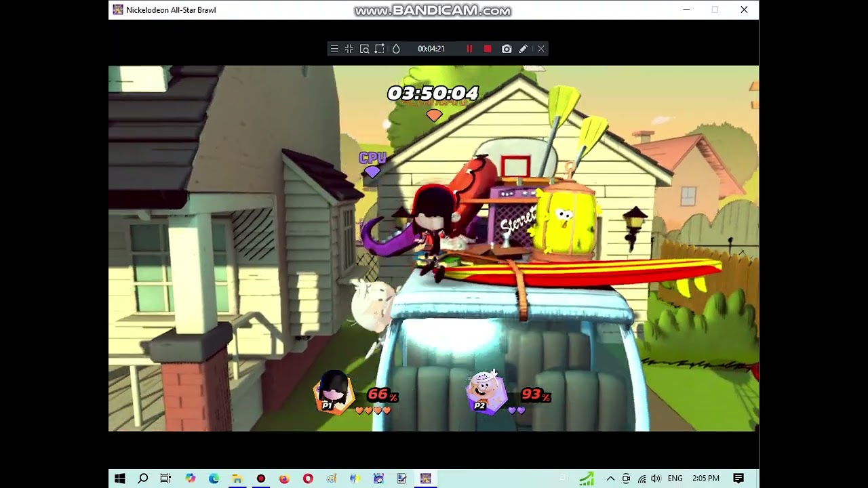
Task: Open the taskbar icon left of the pen-tablet icon
Action: coord(378,479)
